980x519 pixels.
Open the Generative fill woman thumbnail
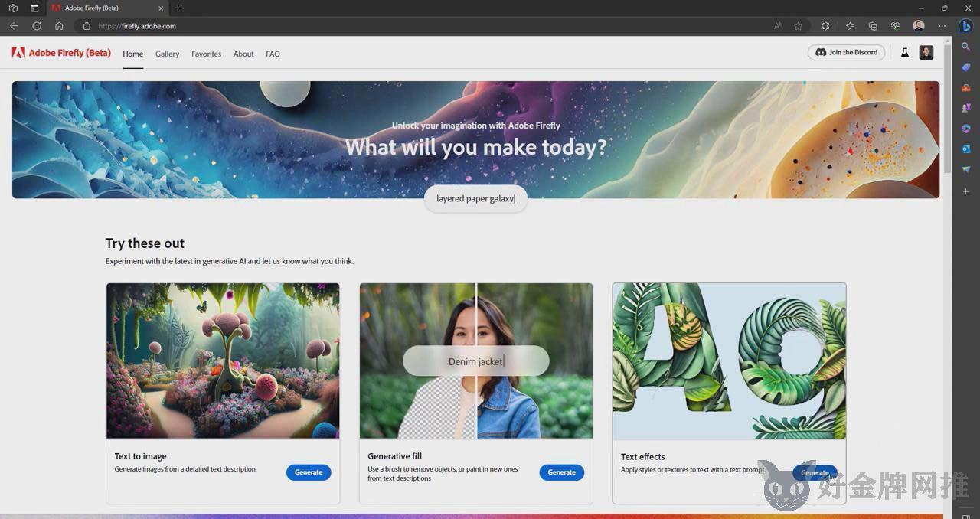point(476,361)
